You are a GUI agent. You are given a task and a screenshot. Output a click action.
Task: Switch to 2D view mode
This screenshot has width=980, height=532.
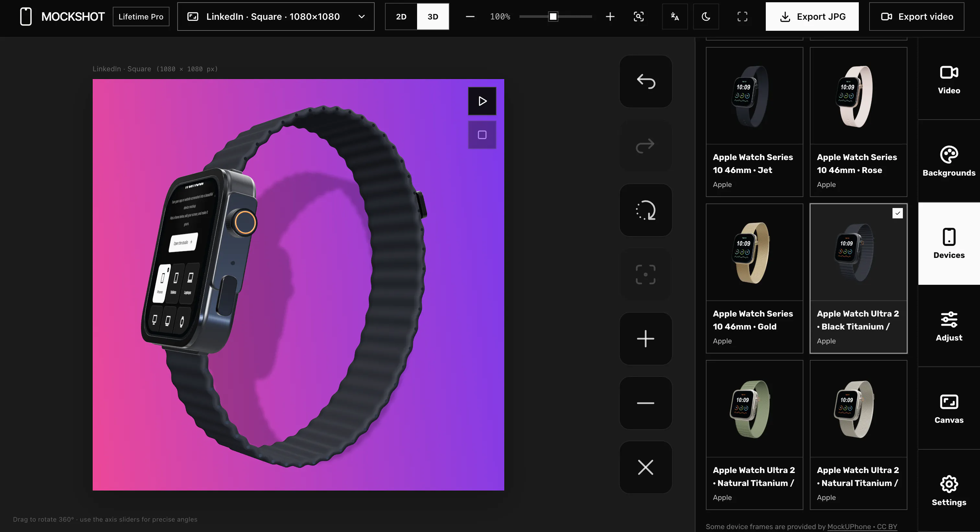pos(401,16)
